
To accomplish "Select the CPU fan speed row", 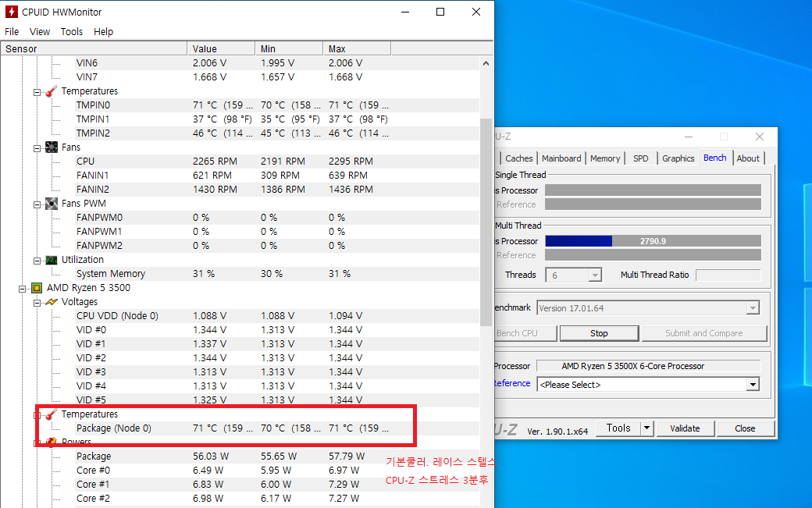I will pyautogui.click(x=277, y=162).
